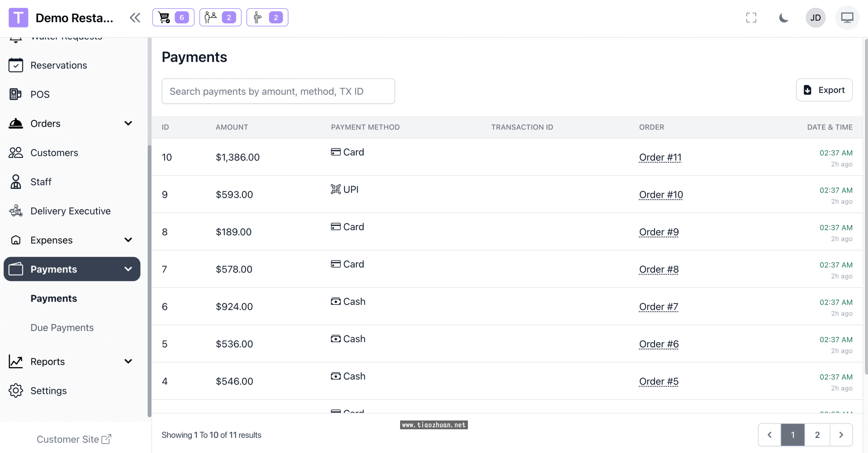This screenshot has width=868, height=453.
Task: Toggle dark mode with the moon icon
Action: 784,18
